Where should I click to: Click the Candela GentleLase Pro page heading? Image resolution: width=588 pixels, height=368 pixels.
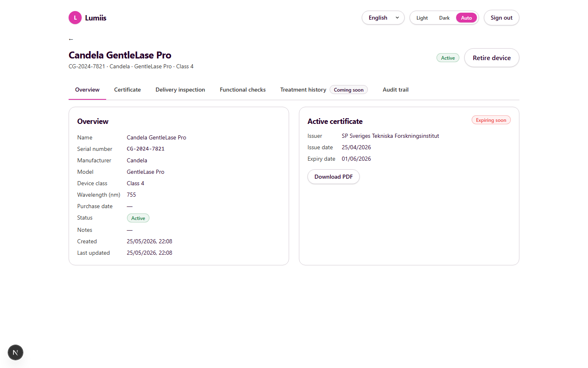pos(120,55)
